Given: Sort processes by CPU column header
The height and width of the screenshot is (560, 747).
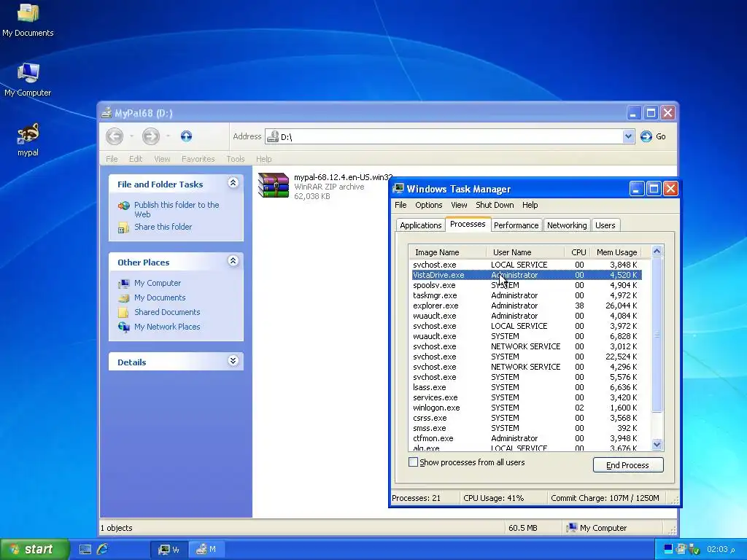Looking at the screenshot, I should [x=578, y=252].
